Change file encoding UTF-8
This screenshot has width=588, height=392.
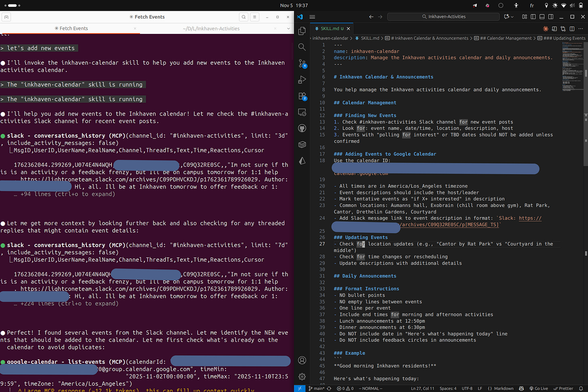467,388
